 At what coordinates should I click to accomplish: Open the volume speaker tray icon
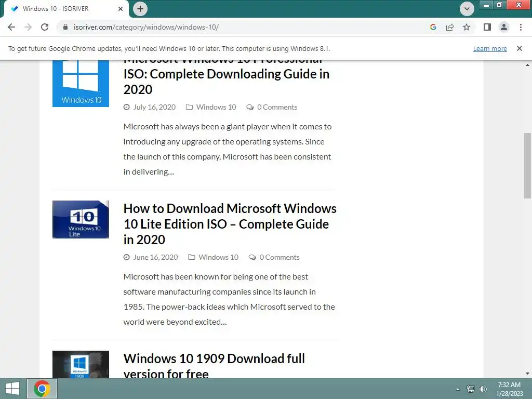[x=483, y=389]
